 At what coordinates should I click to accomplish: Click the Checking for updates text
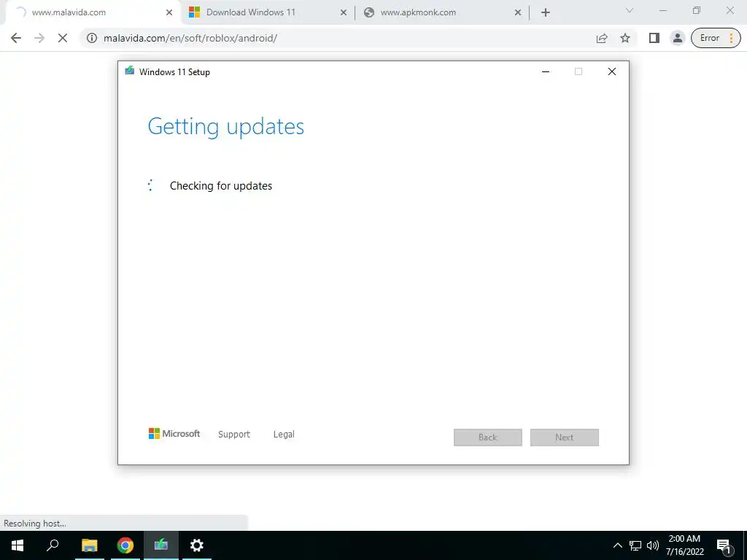click(221, 186)
